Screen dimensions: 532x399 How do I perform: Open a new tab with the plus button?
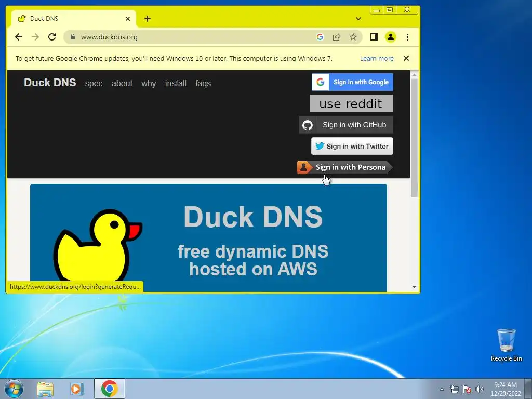pos(147,19)
